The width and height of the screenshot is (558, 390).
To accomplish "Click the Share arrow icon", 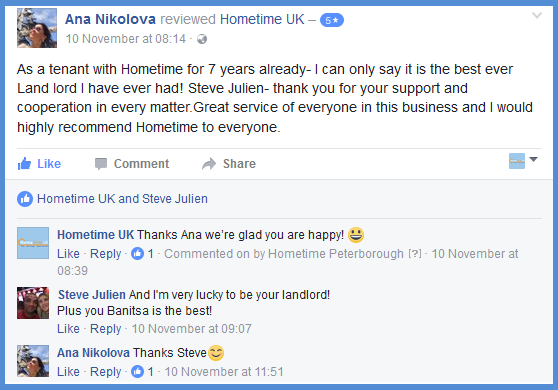I will point(209,164).
